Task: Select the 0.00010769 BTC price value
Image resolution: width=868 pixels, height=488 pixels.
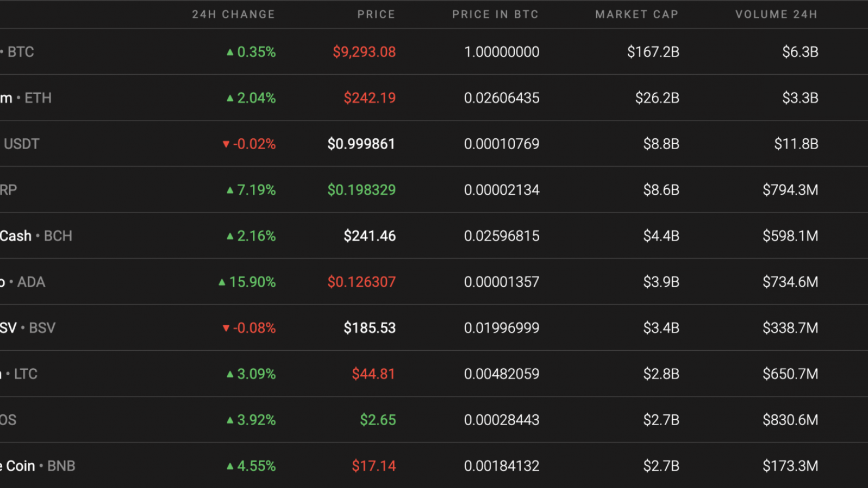Action: (x=502, y=144)
